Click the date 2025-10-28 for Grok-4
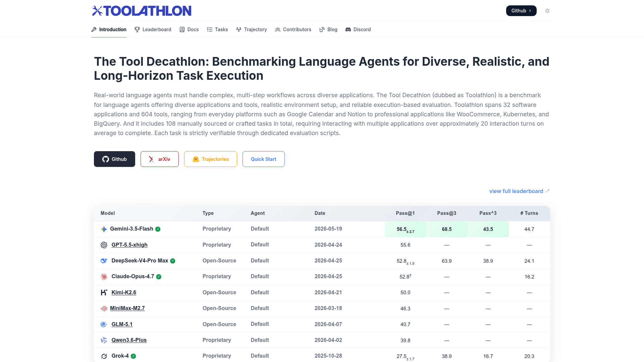The image size is (644, 362). tap(328, 356)
